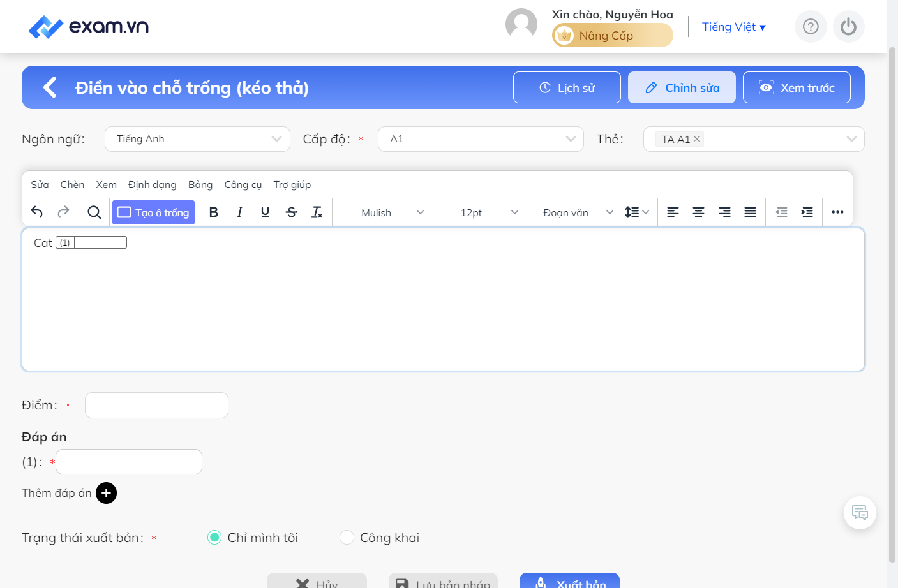898x588 pixels.
Task: Click the 'Nâng Cấp' upgrade button
Action: coord(613,35)
